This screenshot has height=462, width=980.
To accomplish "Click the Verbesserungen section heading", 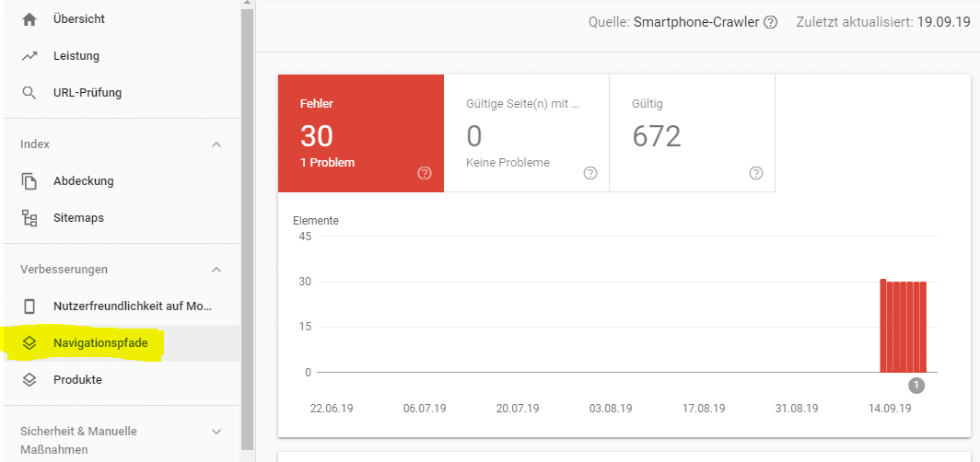I will (64, 270).
